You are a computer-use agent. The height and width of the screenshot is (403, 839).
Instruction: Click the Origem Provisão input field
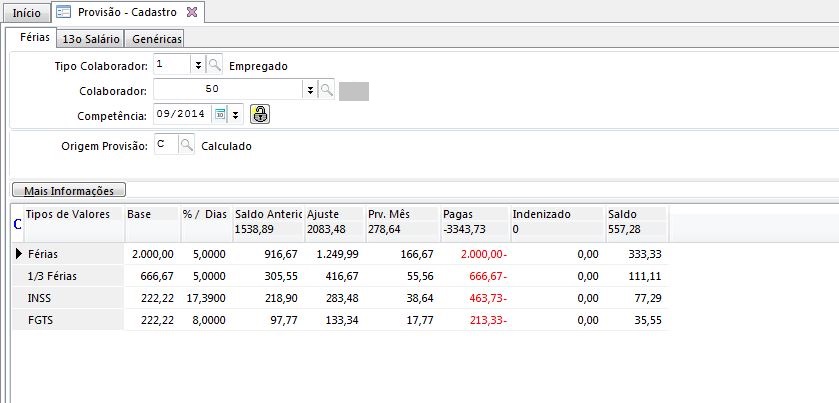click(165, 145)
